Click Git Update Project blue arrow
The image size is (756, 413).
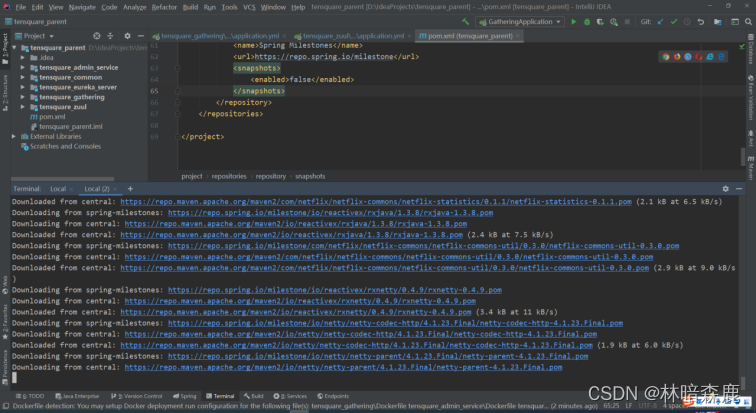[661, 22]
